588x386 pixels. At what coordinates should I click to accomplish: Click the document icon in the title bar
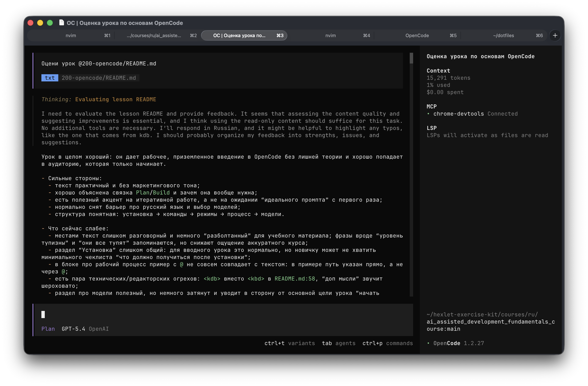pos(61,22)
